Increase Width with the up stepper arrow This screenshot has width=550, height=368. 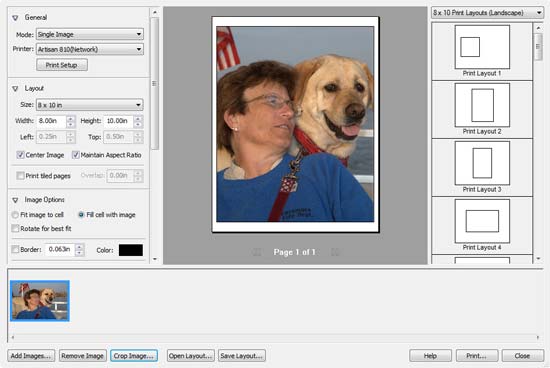[71, 118]
